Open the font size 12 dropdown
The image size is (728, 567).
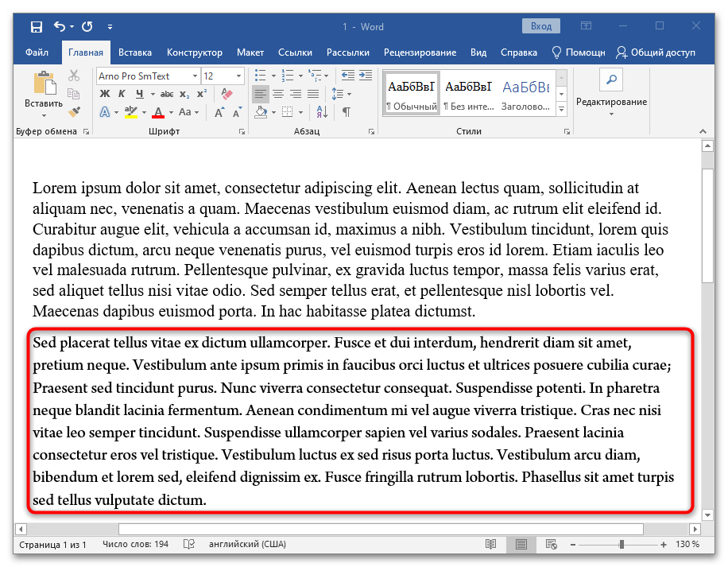point(238,76)
